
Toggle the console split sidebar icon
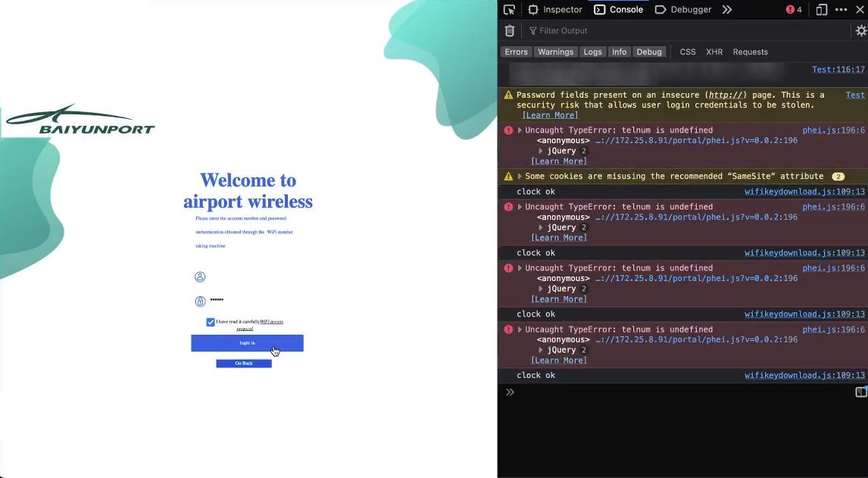860,392
